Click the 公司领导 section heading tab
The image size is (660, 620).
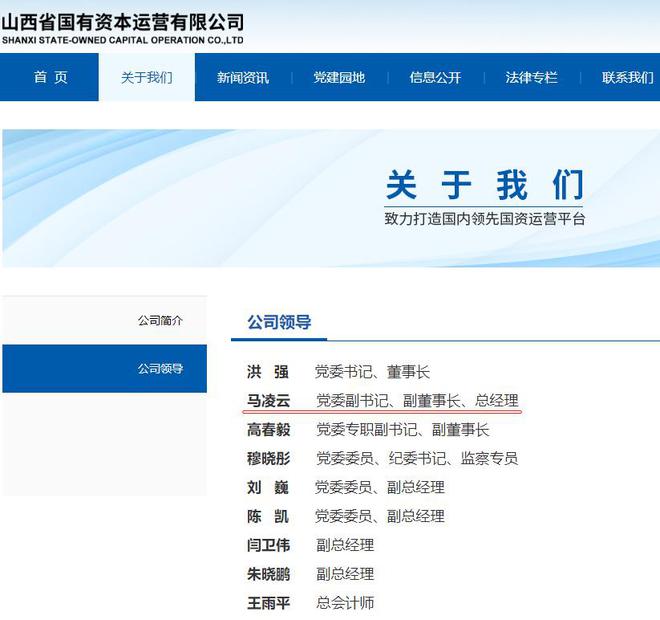coord(279,322)
